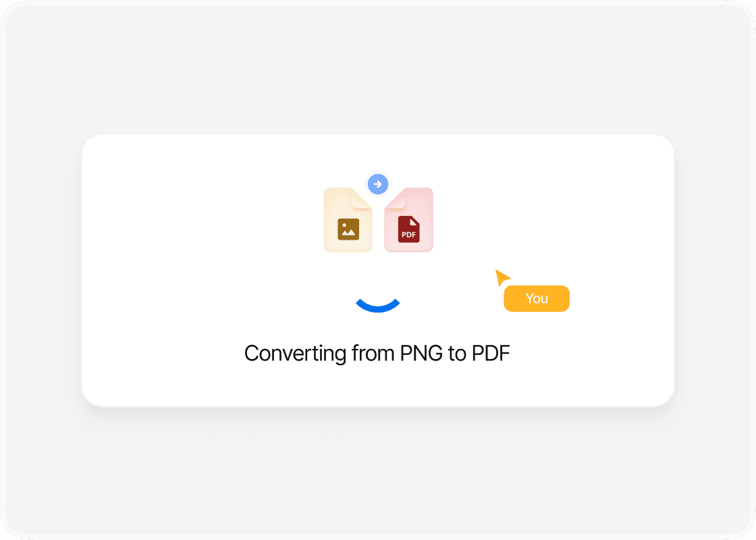The width and height of the screenshot is (756, 540).
Task: Select the beige image file icon
Action: pyautogui.click(x=348, y=220)
